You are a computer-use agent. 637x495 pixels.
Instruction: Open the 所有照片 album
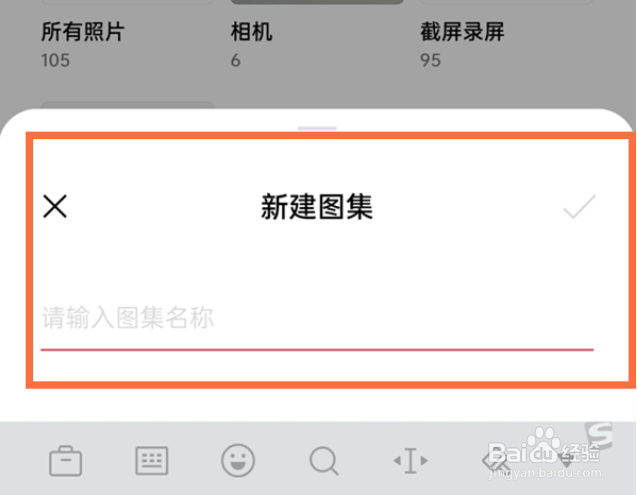click(82, 32)
